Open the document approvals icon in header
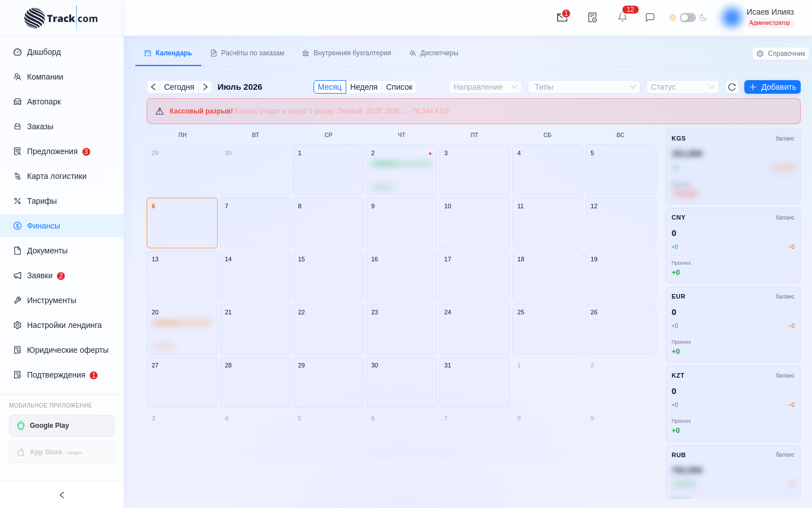 pos(592,17)
